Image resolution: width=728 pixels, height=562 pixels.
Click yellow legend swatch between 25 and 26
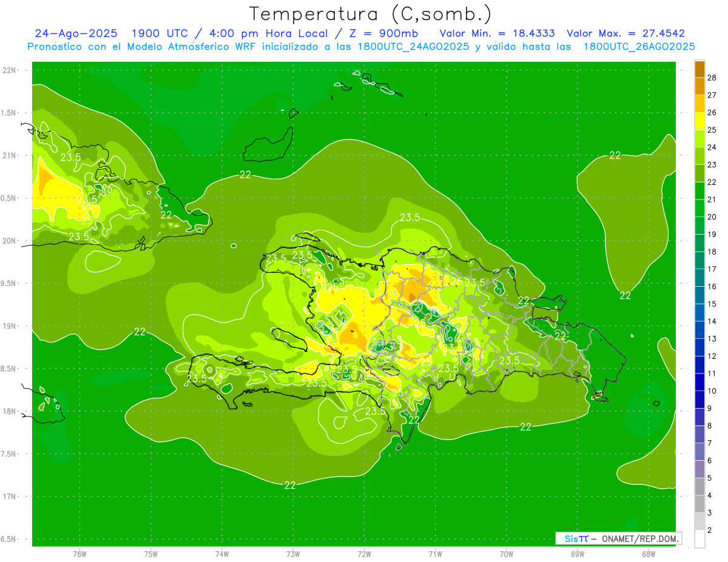click(x=699, y=121)
